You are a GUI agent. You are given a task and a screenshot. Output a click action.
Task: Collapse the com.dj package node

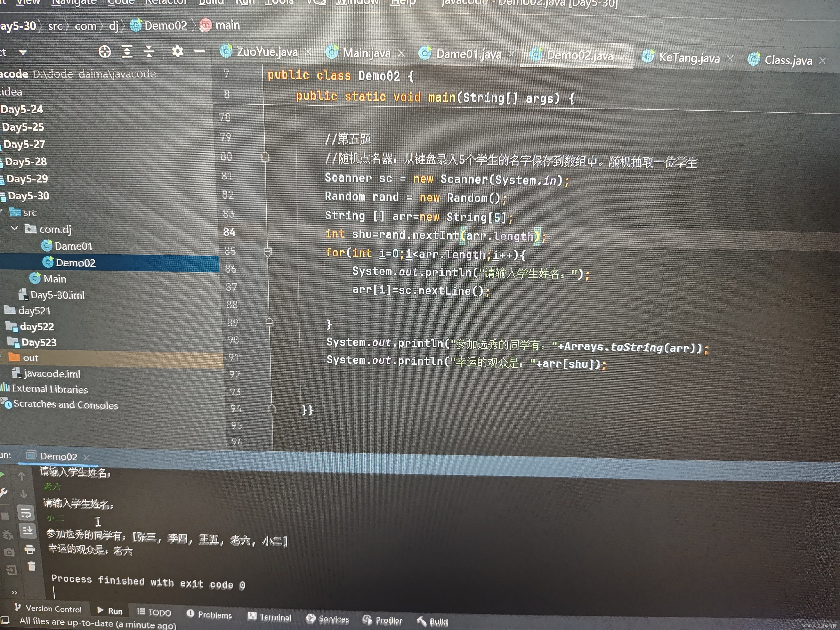tap(15, 228)
